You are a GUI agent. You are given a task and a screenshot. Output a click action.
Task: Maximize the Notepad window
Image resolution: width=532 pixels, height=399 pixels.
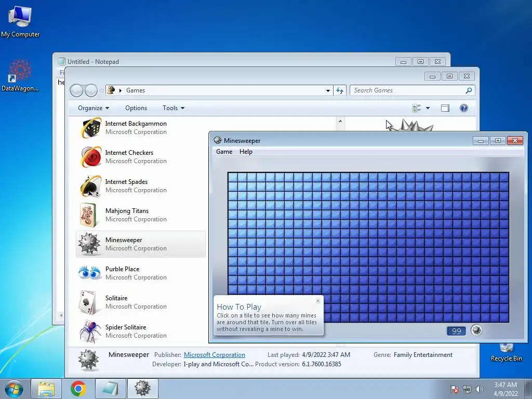[x=420, y=62]
